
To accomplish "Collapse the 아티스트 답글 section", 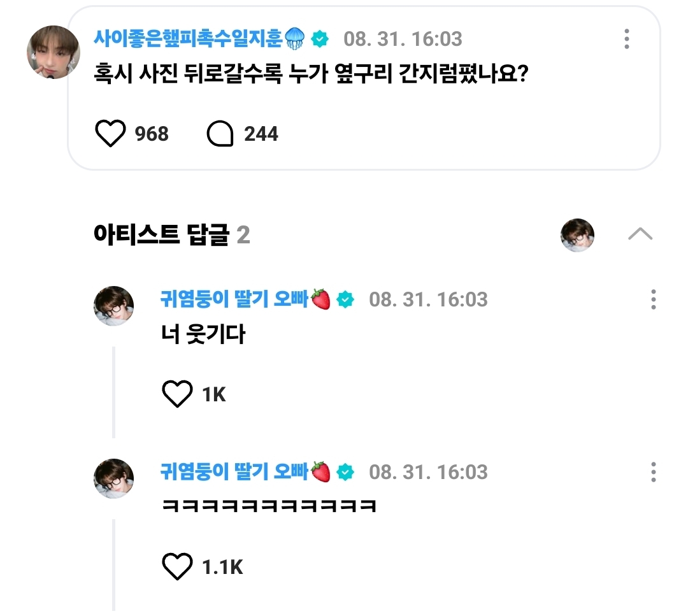I will [640, 234].
